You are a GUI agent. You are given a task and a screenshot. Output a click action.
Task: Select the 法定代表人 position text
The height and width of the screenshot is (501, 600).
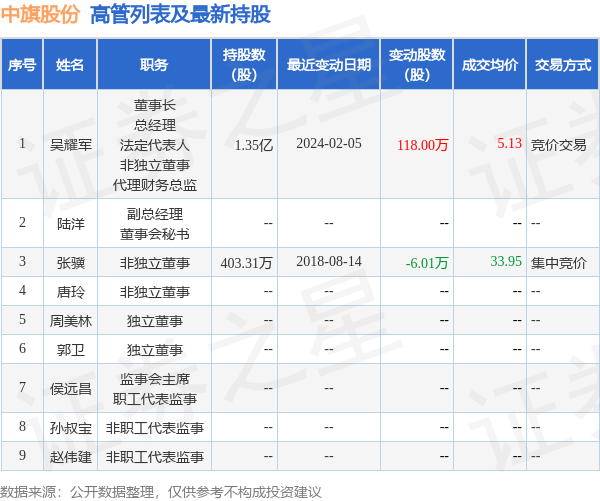pos(155,145)
